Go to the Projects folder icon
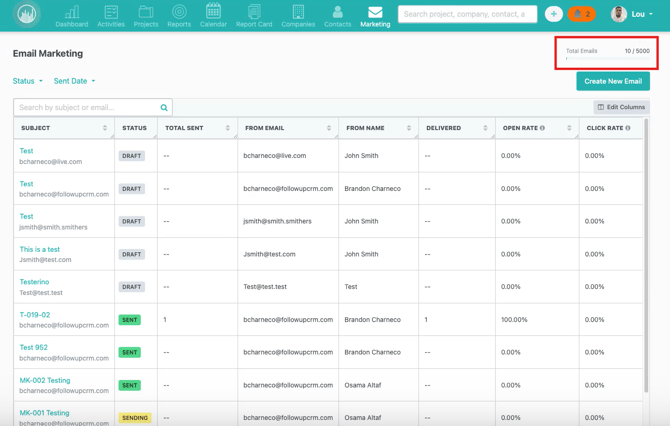This screenshot has height=426, width=670. coord(146,15)
